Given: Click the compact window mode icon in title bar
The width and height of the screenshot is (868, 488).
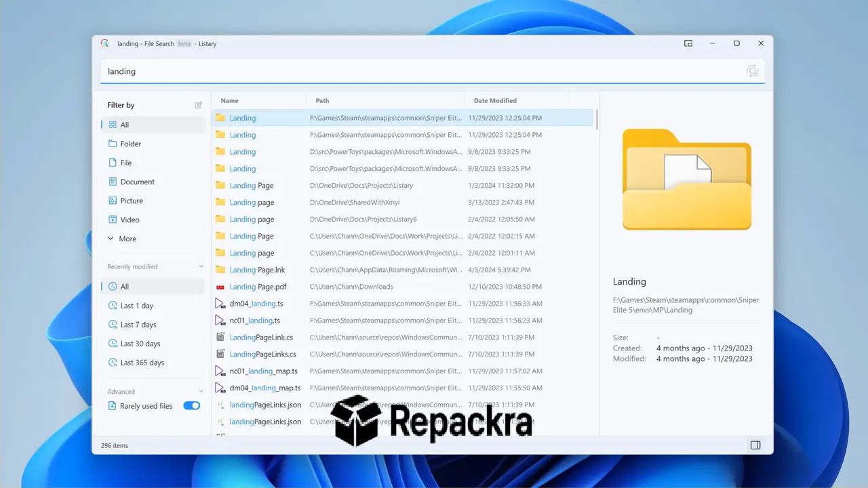Looking at the screenshot, I should coord(688,43).
